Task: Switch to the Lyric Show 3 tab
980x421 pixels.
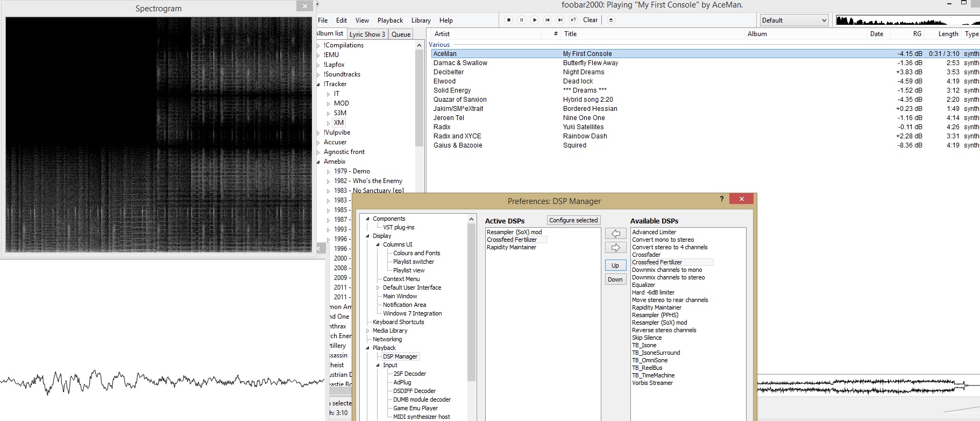Action: 367,34
